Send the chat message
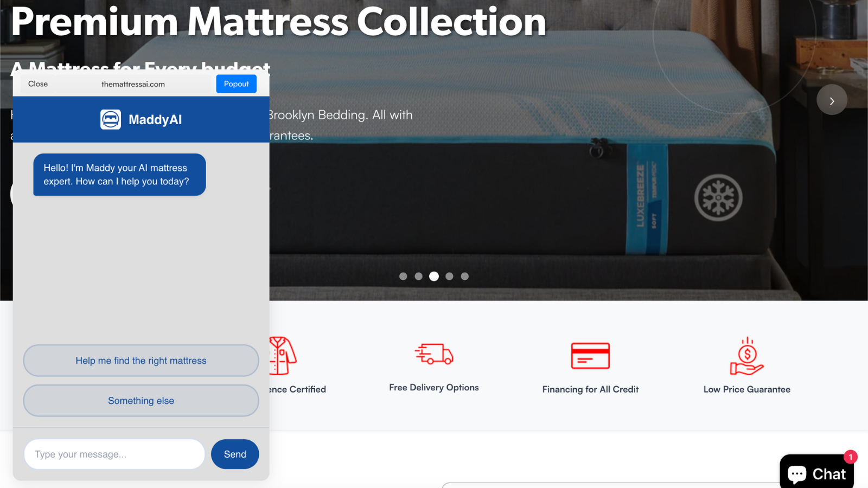Image resolution: width=868 pixels, height=488 pixels. pyautogui.click(x=235, y=454)
